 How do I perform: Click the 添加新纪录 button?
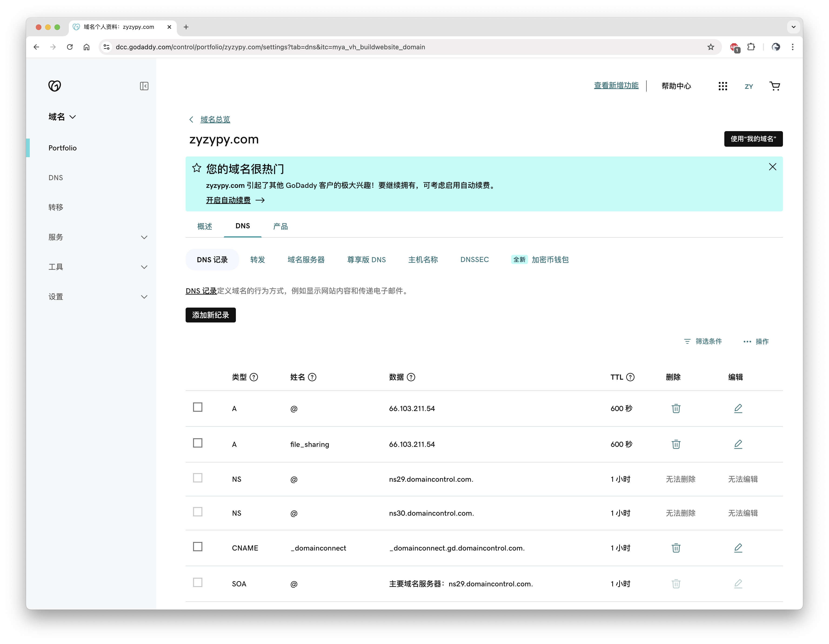211,315
